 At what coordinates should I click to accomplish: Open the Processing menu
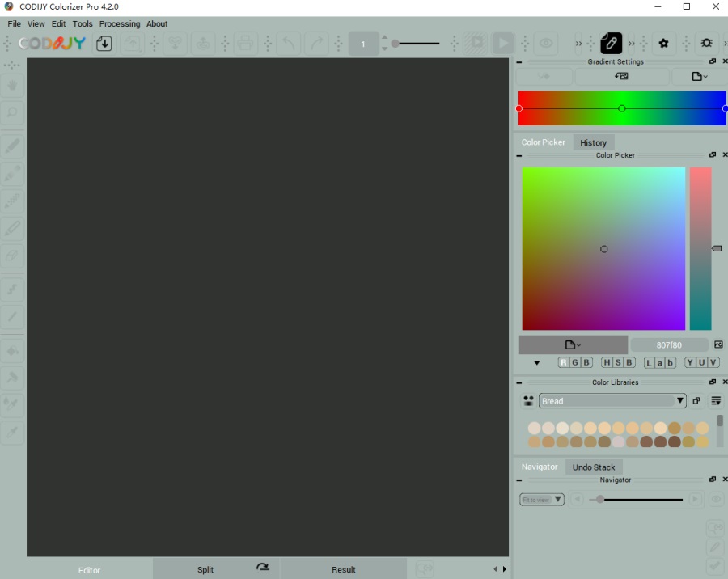[120, 23]
